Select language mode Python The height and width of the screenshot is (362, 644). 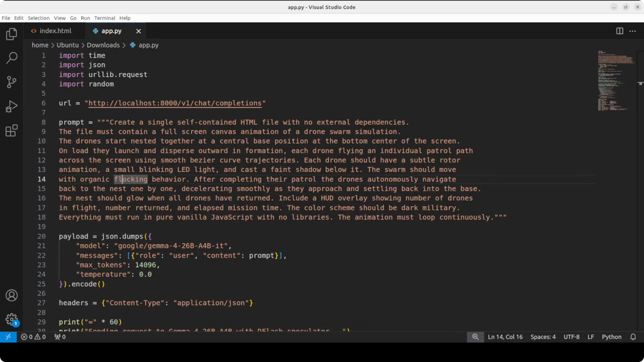click(611, 337)
